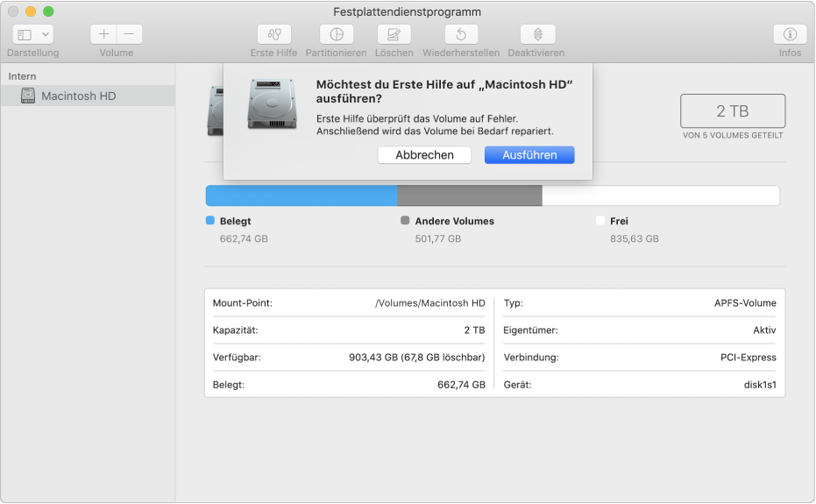
Task: Cancel the dialog with Abbrechen
Action: pyautogui.click(x=424, y=154)
